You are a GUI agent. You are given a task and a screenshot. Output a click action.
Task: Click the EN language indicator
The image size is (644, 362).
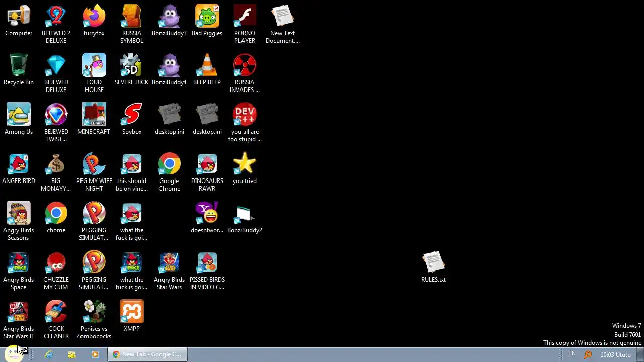tap(572, 354)
